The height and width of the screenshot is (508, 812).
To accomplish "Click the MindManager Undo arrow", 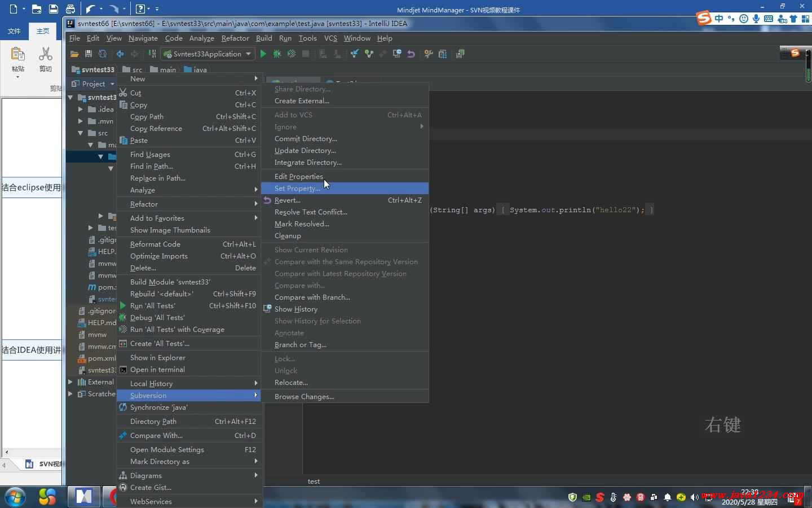I will point(90,8).
